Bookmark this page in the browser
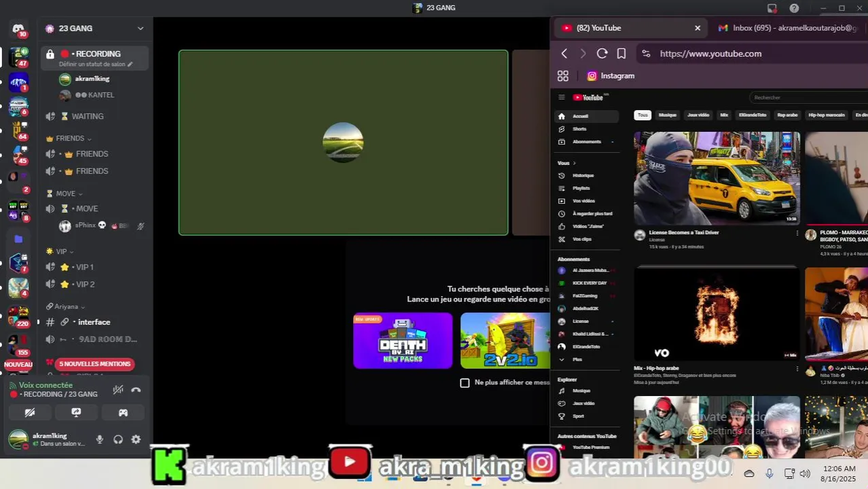 (621, 54)
